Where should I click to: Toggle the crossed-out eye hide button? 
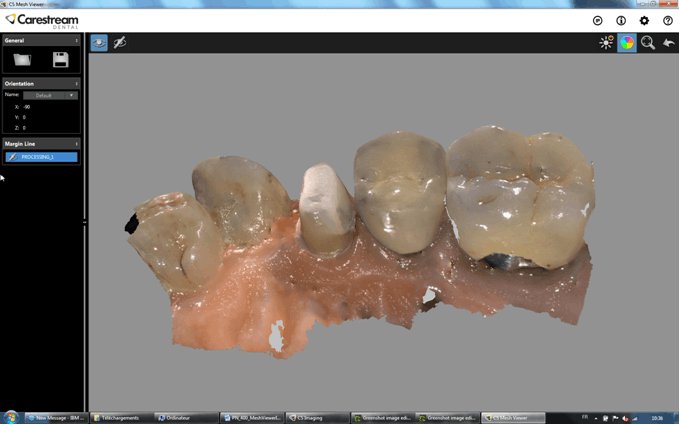[x=120, y=43]
